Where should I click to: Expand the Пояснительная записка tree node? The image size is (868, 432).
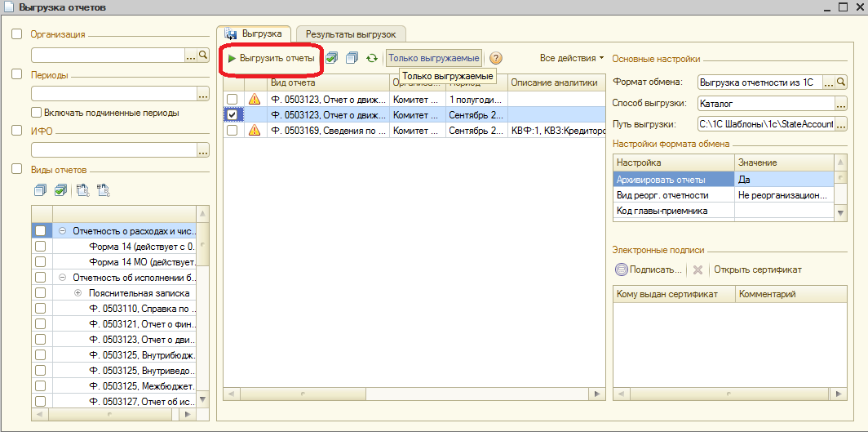(77, 293)
